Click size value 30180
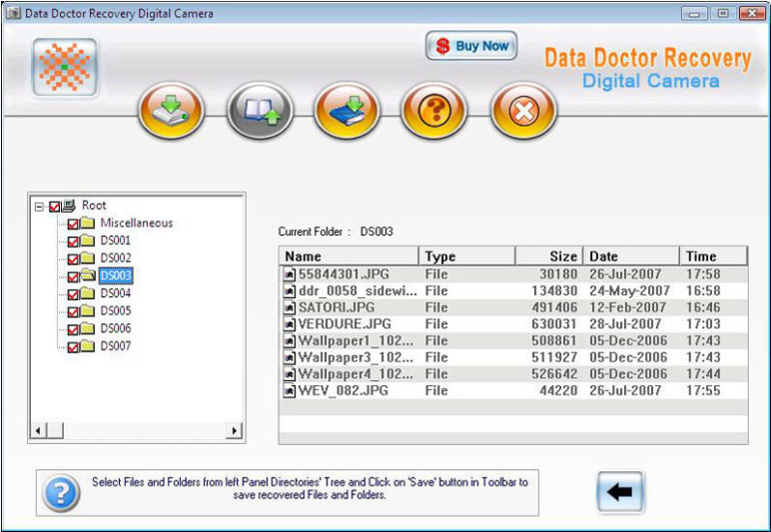This screenshot has height=532, width=771. [x=558, y=274]
